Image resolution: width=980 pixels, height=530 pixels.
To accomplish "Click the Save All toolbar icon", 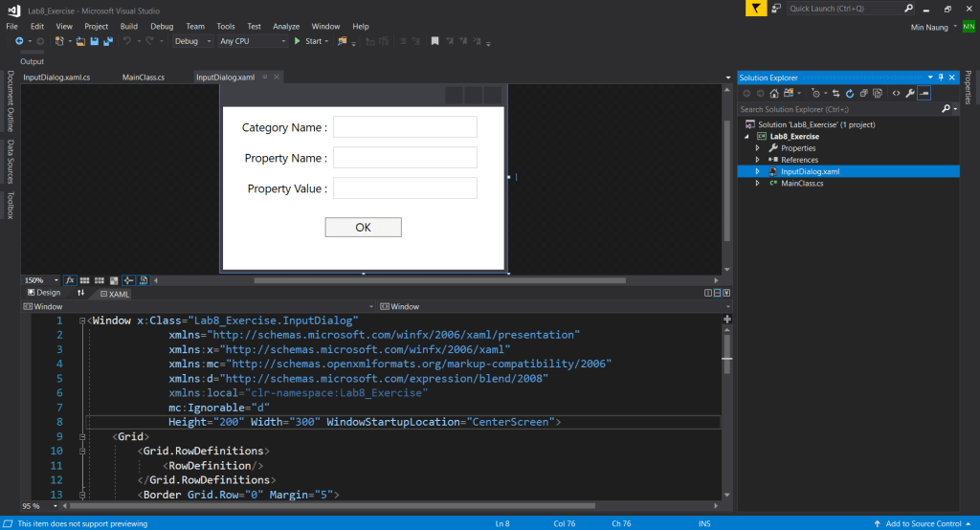I will click(107, 41).
